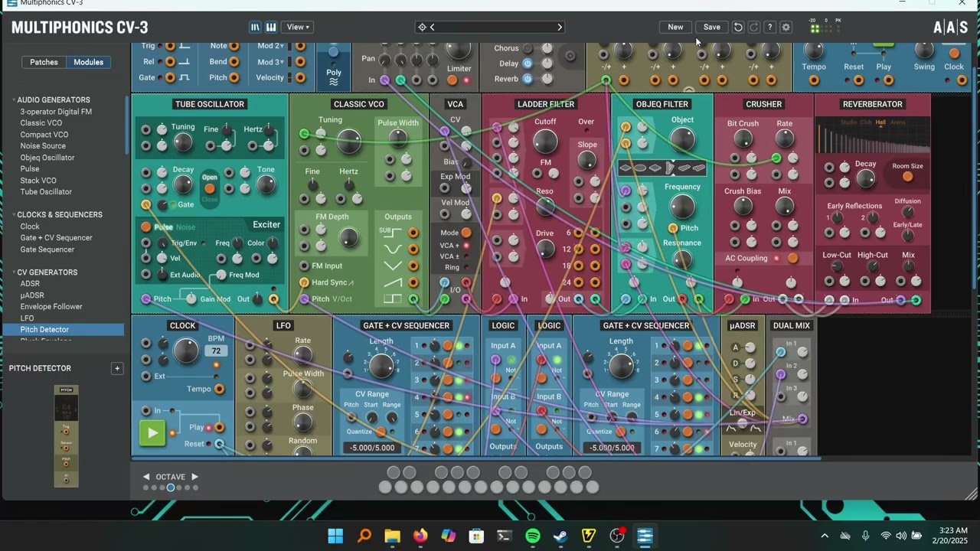Toggle Quantize in first Gate + CV Sequencer
980x551 pixels.
pos(381,432)
